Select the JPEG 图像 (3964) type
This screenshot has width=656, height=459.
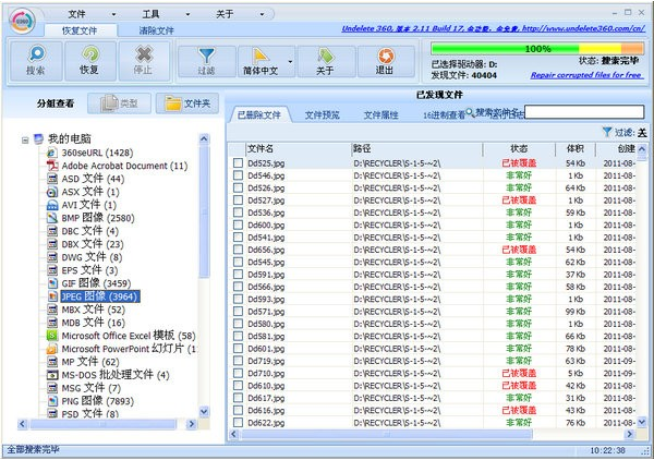click(x=100, y=296)
